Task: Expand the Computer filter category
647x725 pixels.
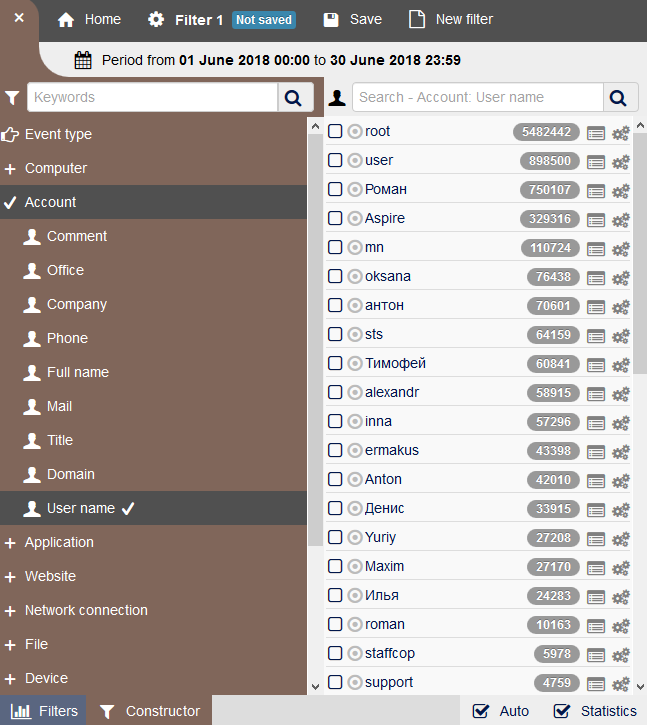Action: 55,168
